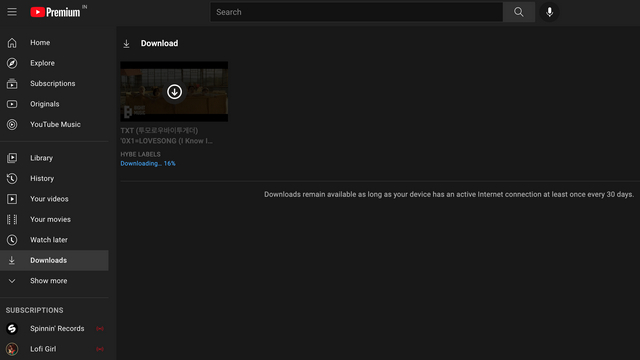Open the TXT video thumbnail
This screenshot has height=360, width=640.
click(174, 91)
